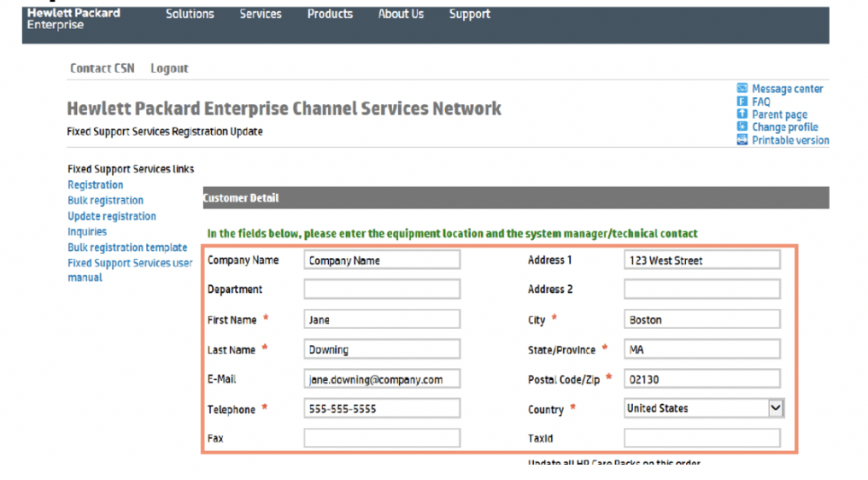Viewport: 868px width, 480px height.
Task: Click the Message center envelope icon
Action: click(x=742, y=88)
